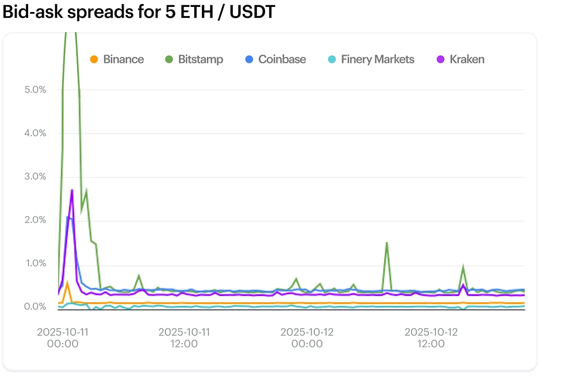Click the purple Kraken legend dot
This screenshot has width=567, height=392.
point(440,59)
